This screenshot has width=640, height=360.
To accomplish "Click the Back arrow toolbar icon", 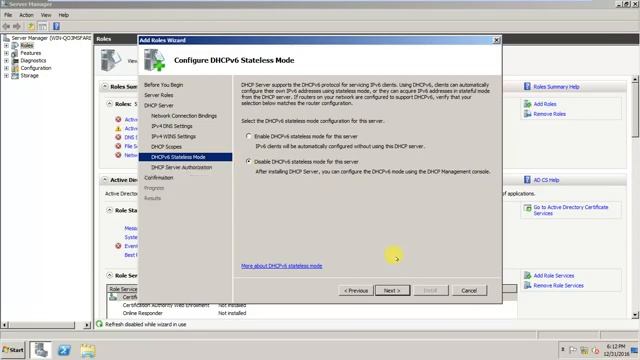I will coord(6,27).
